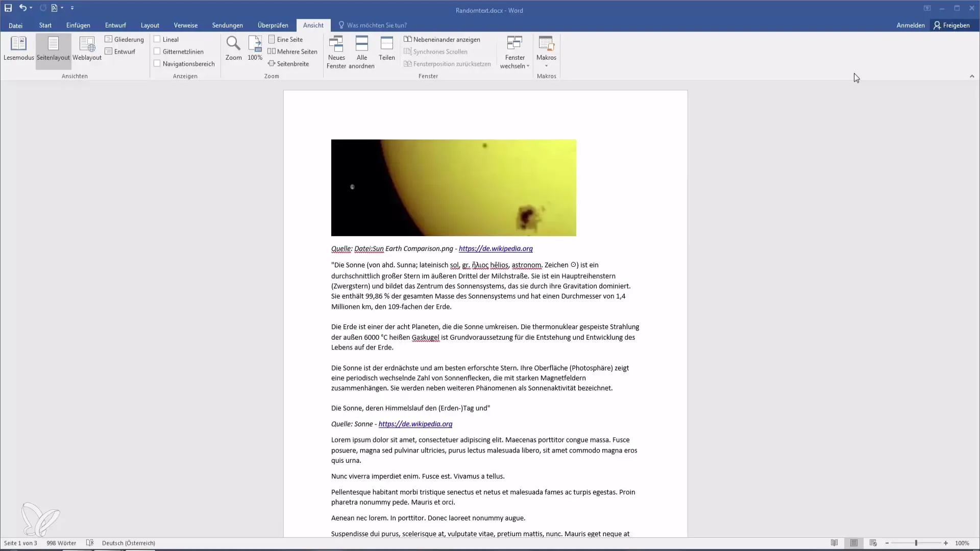Open Gliederung outline view

click(x=125, y=39)
